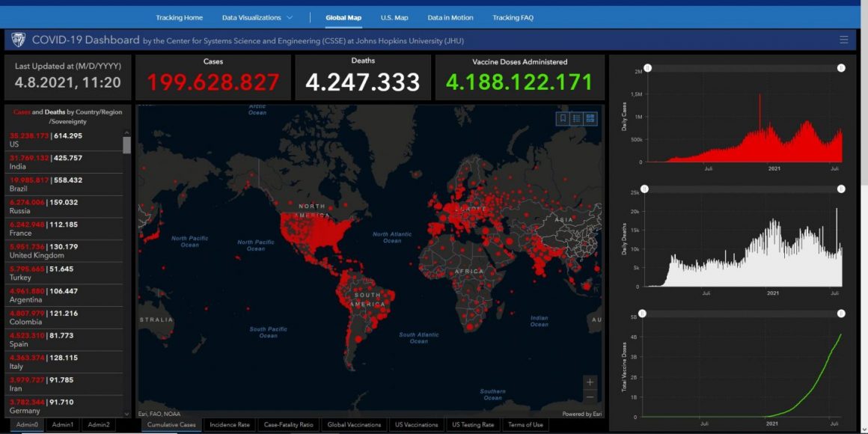Click left range handle of Daily Cases chart

(x=648, y=68)
